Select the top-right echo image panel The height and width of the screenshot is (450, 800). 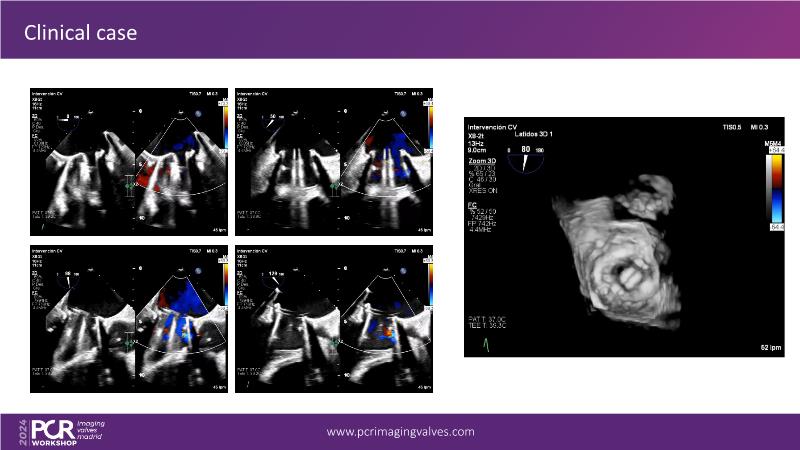click(x=335, y=160)
